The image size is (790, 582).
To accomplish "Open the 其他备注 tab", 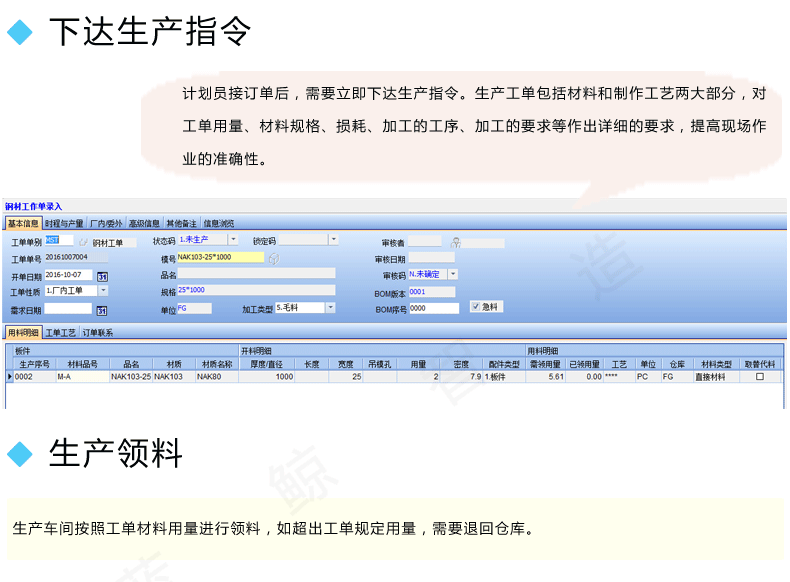I will [181, 223].
